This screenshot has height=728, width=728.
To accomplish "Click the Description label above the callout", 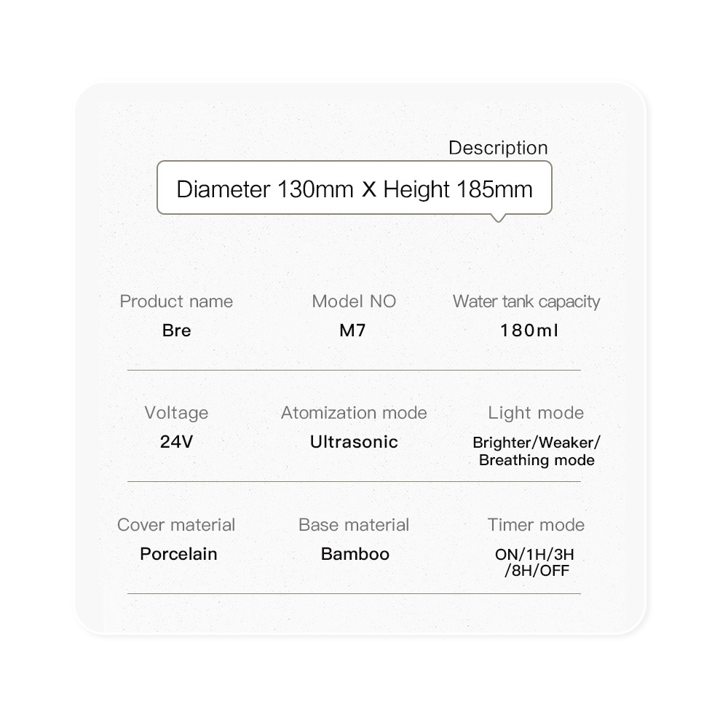I will (x=498, y=148).
